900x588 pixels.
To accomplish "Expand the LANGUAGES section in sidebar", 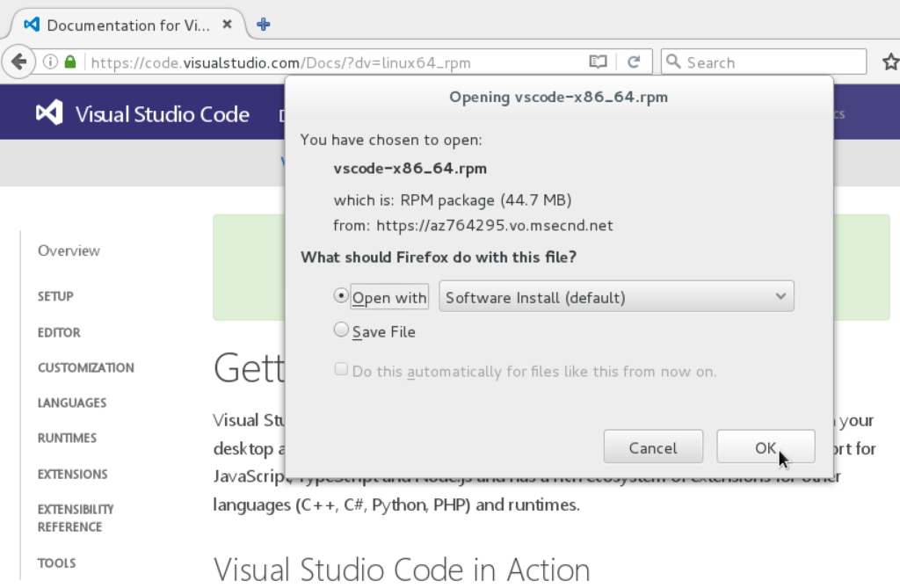I will (x=72, y=403).
